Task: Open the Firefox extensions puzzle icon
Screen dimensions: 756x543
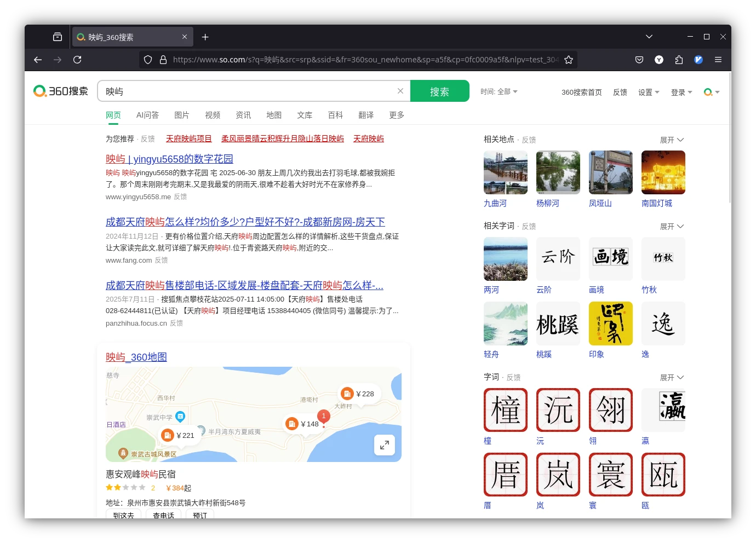Action: click(679, 60)
